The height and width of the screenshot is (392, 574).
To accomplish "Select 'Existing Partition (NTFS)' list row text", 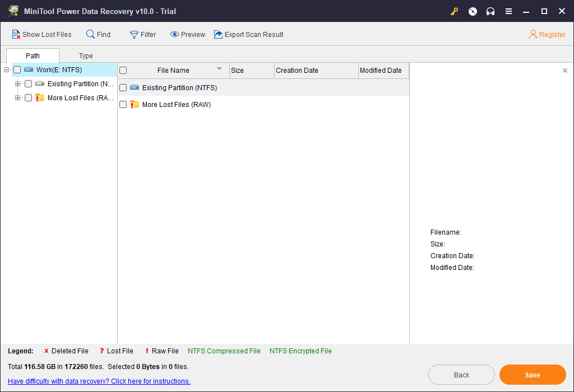I will tap(180, 88).
